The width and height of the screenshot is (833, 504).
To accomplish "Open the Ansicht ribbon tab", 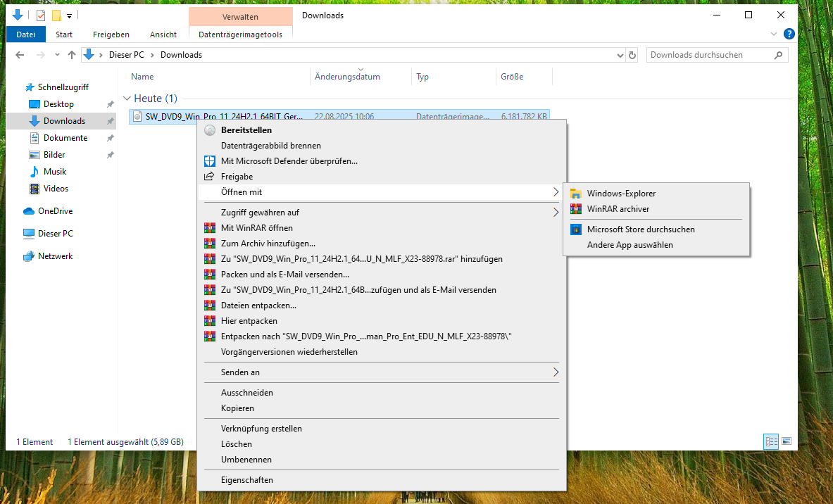I will pos(163,34).
